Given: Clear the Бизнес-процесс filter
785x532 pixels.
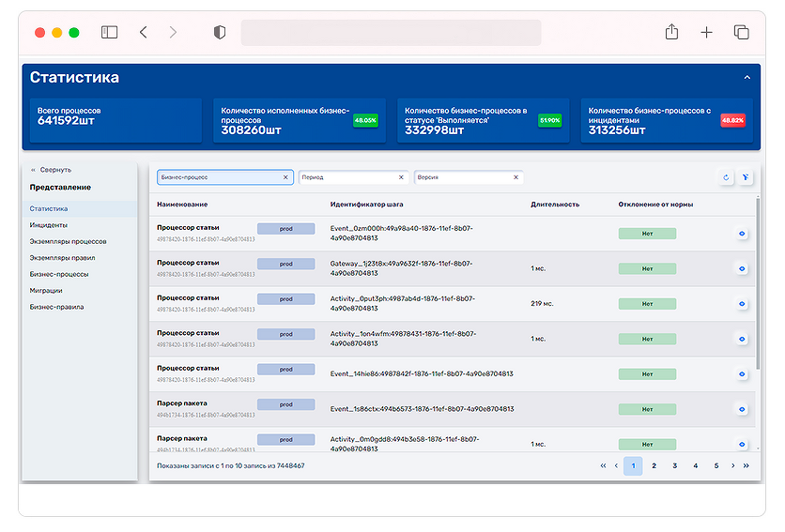Looking at the screenshot, I should (285, 177).
